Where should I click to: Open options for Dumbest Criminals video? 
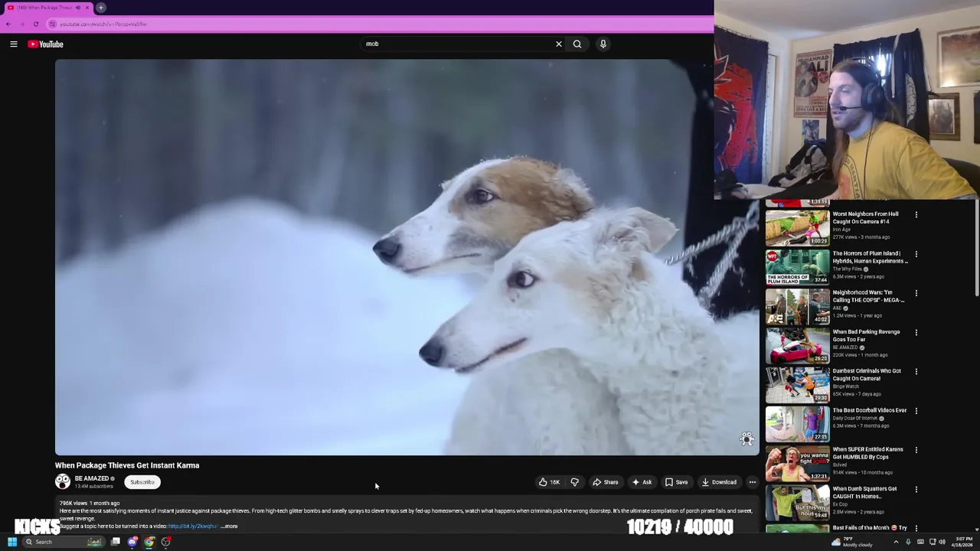click(916, 372)
